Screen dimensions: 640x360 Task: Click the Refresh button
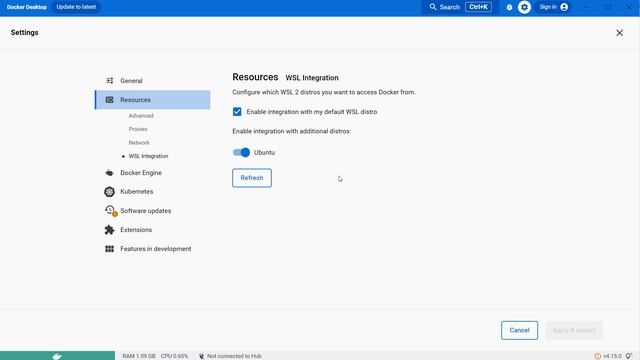point(252,178)
